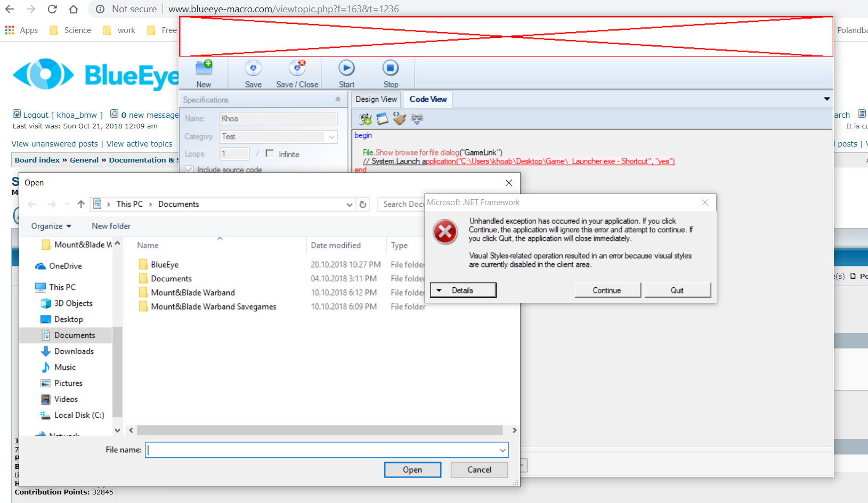Screen dimensions: 868x503
Task: Open the Category dropdown showing Test
Action: (331, 137)
